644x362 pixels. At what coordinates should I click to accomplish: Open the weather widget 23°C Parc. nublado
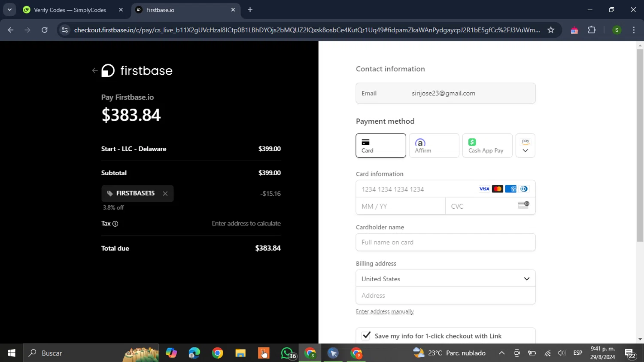click(450, 353)
